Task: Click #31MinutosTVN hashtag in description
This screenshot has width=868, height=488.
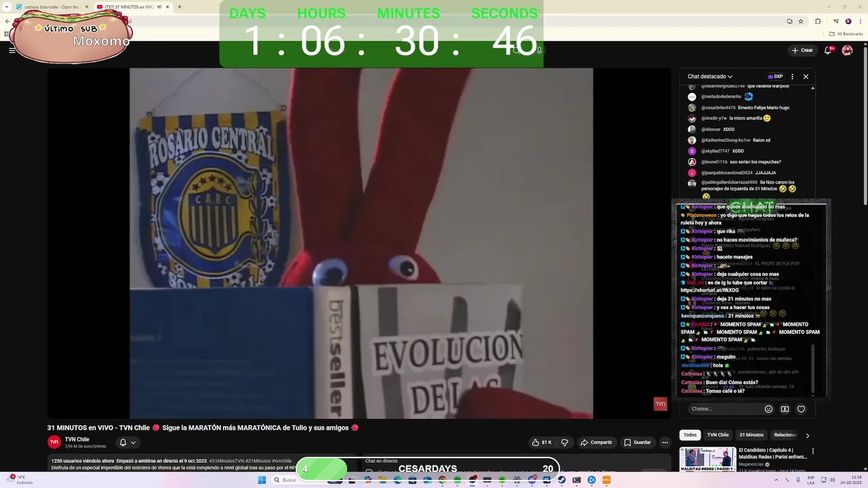Action: tap(226, 461)
